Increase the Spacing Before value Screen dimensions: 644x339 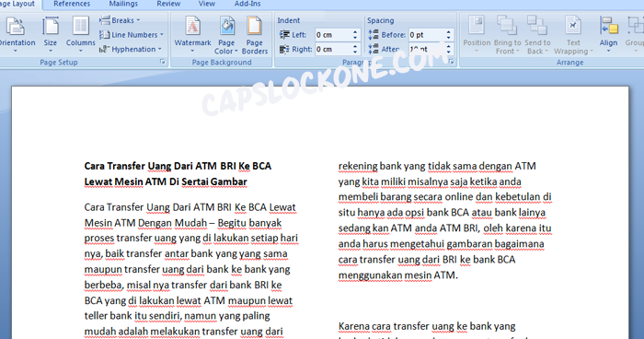point(449,32)
